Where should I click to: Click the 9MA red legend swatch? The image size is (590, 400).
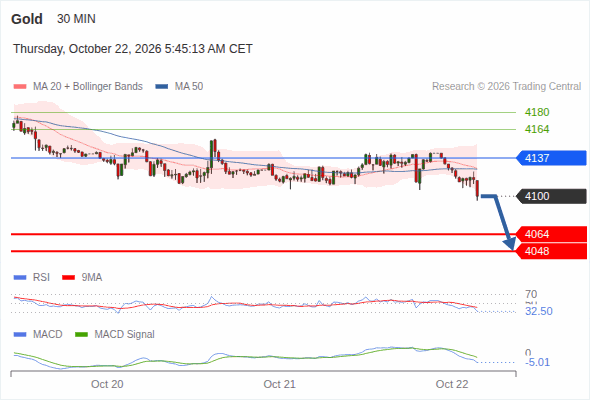click(x=68, y=278)
